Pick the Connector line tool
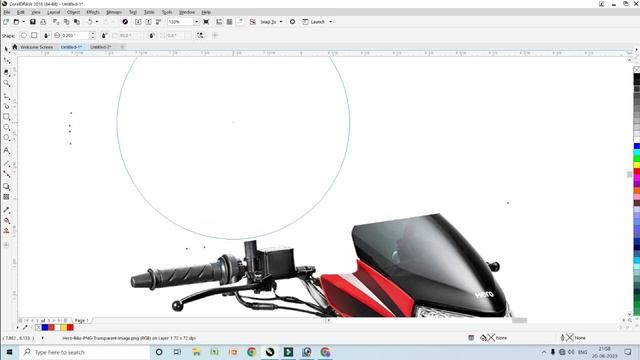Viewport: 640px width, 360px height. coord(7,174)
